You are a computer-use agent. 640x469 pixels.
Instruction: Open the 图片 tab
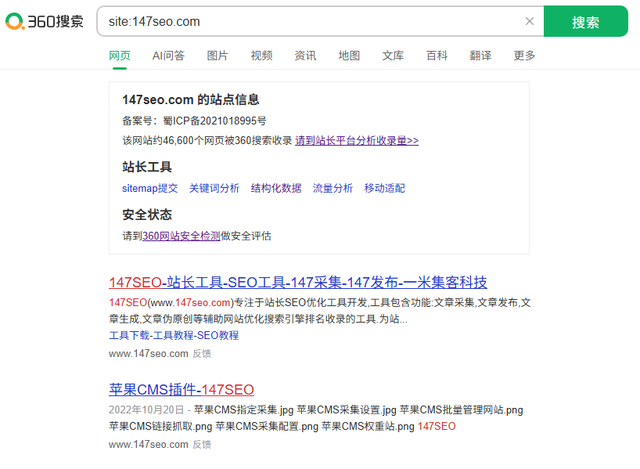coord(217,55)
